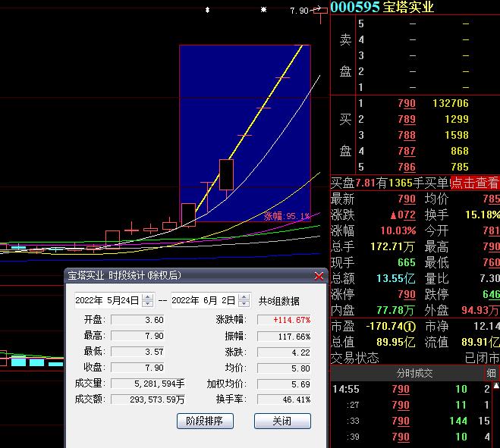Click the 涨幅 95.1% label on the chart
The height and width of the screenshot is (448, 500).
[287, 216]
